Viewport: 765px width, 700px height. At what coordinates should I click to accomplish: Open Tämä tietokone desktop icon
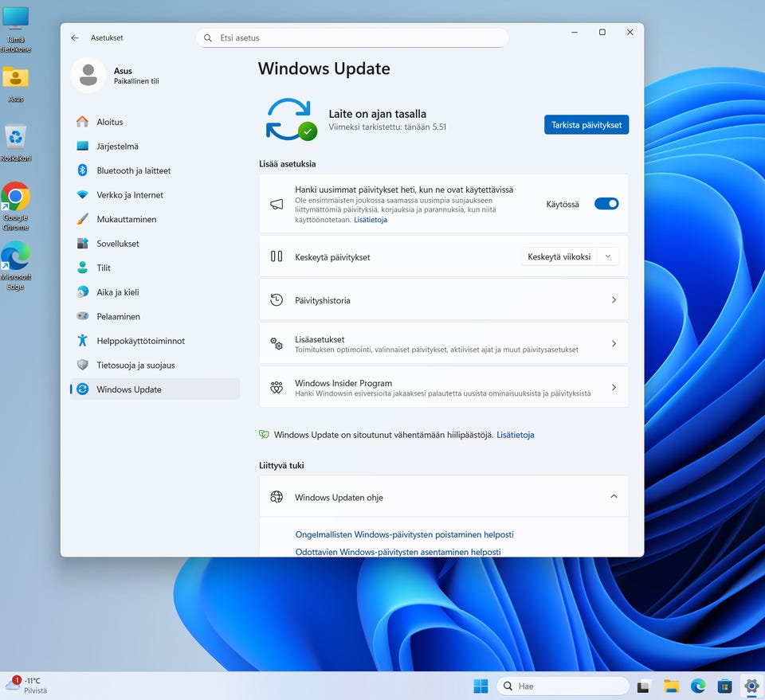point(16,30)
